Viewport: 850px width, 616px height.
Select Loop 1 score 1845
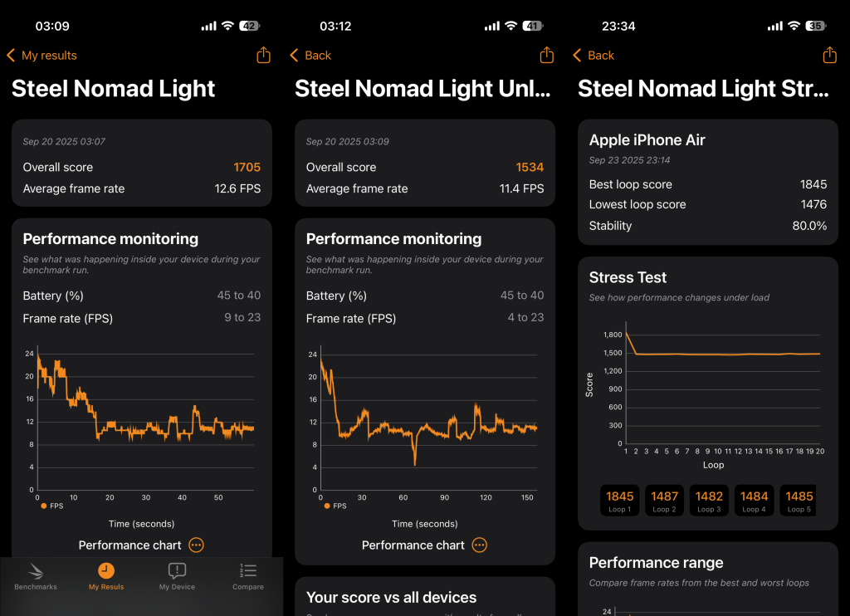click(619, 501)
